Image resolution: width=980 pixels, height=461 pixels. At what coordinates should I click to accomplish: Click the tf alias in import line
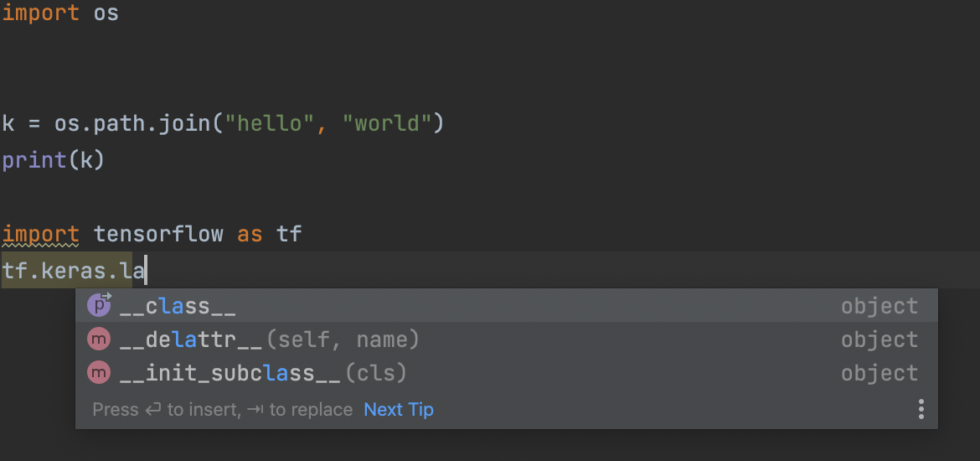point(289,234)
